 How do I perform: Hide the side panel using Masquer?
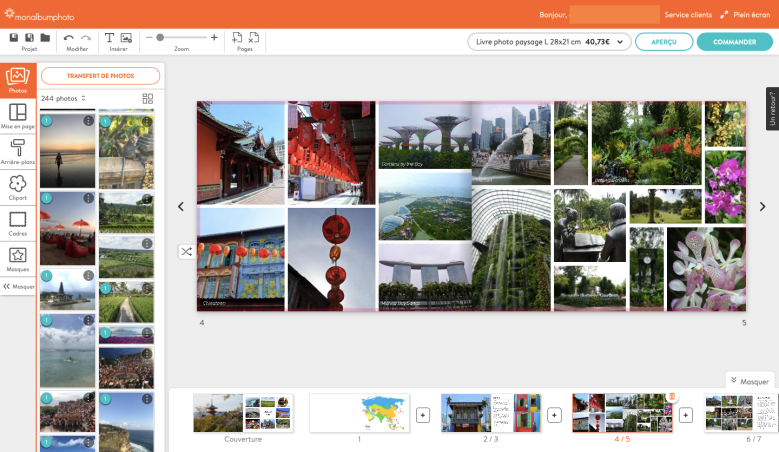pyautogui.click(x=18, y=286)
